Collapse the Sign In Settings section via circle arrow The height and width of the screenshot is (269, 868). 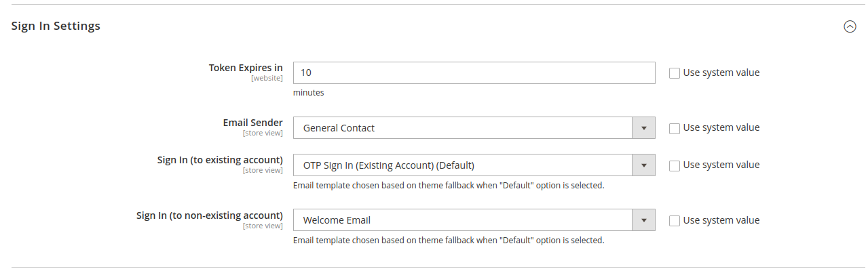click(850, 26)
